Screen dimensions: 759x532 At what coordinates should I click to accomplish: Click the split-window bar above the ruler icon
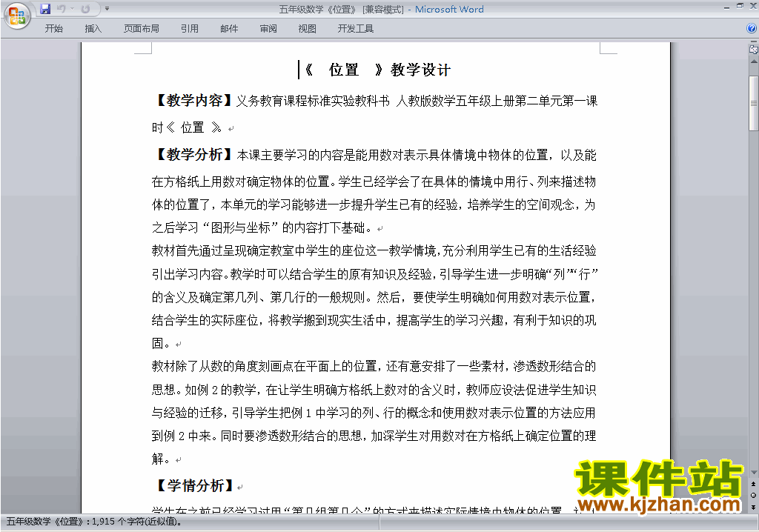[x=753, y=42]
